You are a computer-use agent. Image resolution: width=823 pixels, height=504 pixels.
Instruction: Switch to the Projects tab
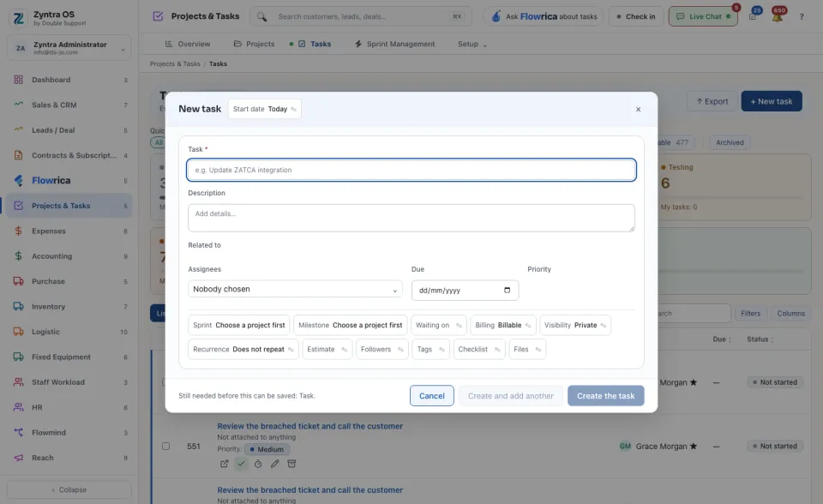pos(254,44)
